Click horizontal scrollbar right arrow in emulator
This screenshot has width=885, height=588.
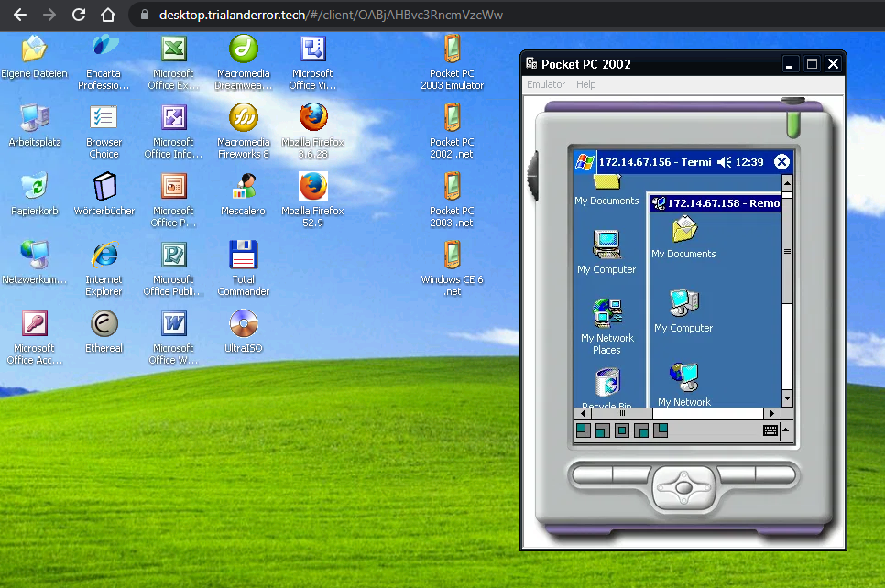tap(771, 413)
